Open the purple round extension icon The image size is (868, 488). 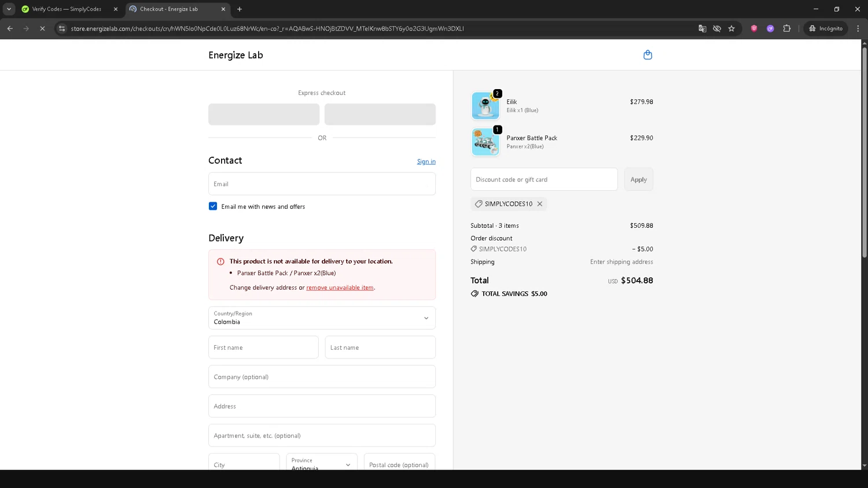(x=770, y=28)
